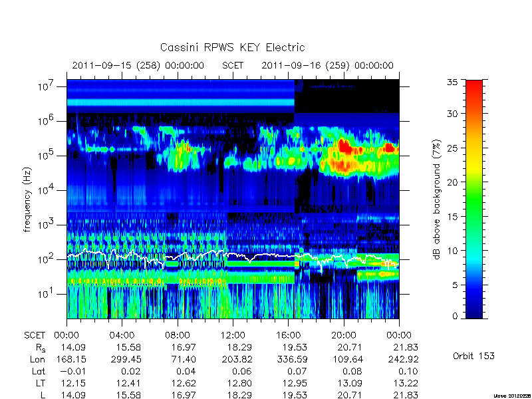Click the Rs value 16.97

pos(184,347)
